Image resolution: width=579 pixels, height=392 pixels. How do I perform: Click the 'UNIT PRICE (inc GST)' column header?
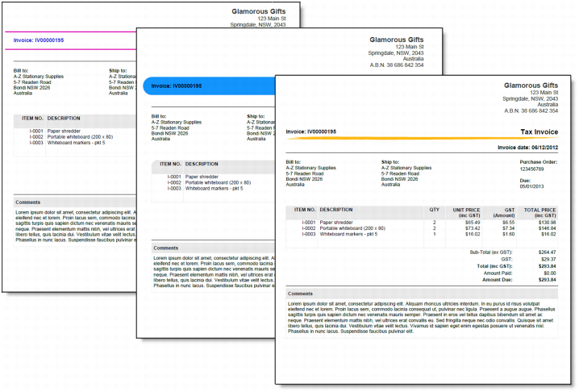[x=466, y=212]
